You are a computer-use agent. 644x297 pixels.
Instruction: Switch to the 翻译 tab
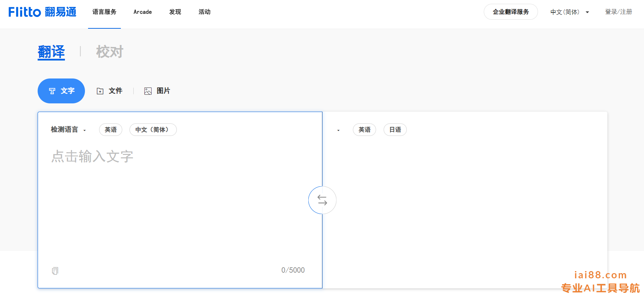click(x=51, y=52)
